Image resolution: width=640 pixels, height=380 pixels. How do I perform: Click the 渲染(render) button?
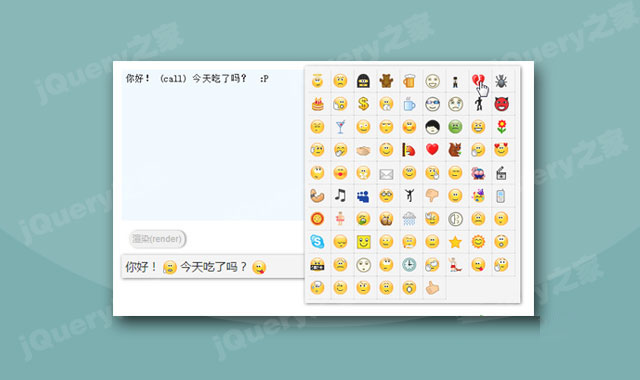pyautogui.click(x=158, y=239)
